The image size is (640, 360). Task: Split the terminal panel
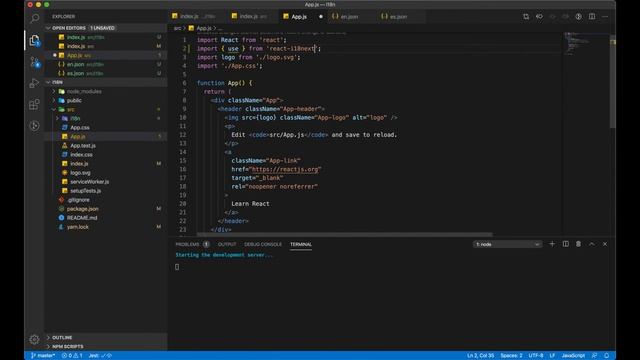point(565,244)
